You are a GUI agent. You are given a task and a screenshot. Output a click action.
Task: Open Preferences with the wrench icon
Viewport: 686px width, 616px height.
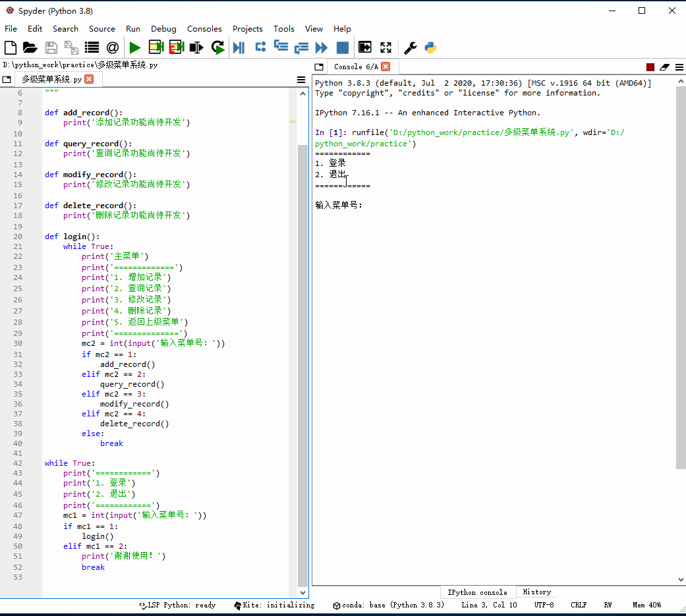pyautogui.click(x=410, y=47)
